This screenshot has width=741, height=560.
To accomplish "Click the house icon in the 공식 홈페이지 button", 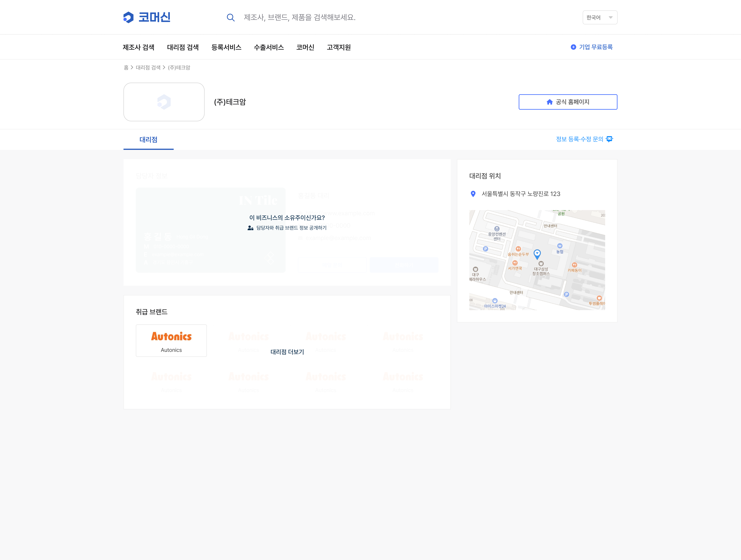I will [x=549, y=102].
